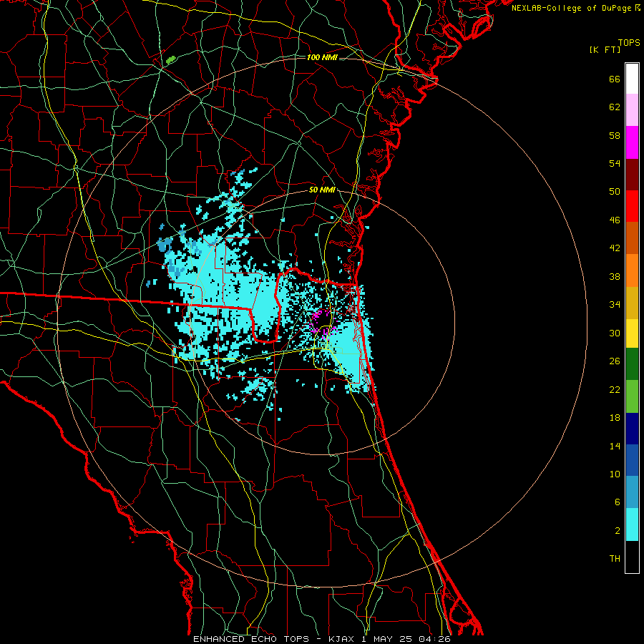Click the darker blue echo patch west
The image size is (644, 644).
(x=165, y=244)
